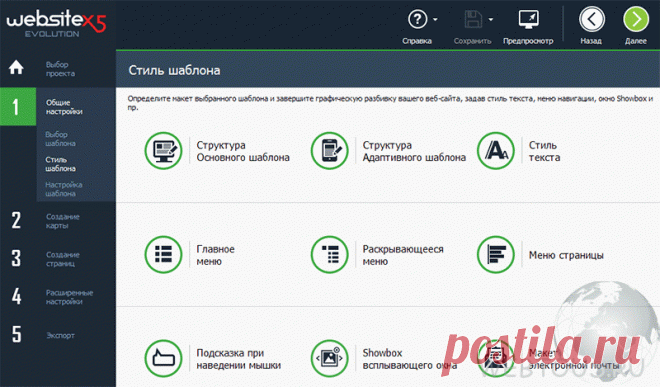The height and width of the screenshot is (387, 660).
Task: Click the WebSite X5 Evolution logo
Action: [x=56, y=24]
